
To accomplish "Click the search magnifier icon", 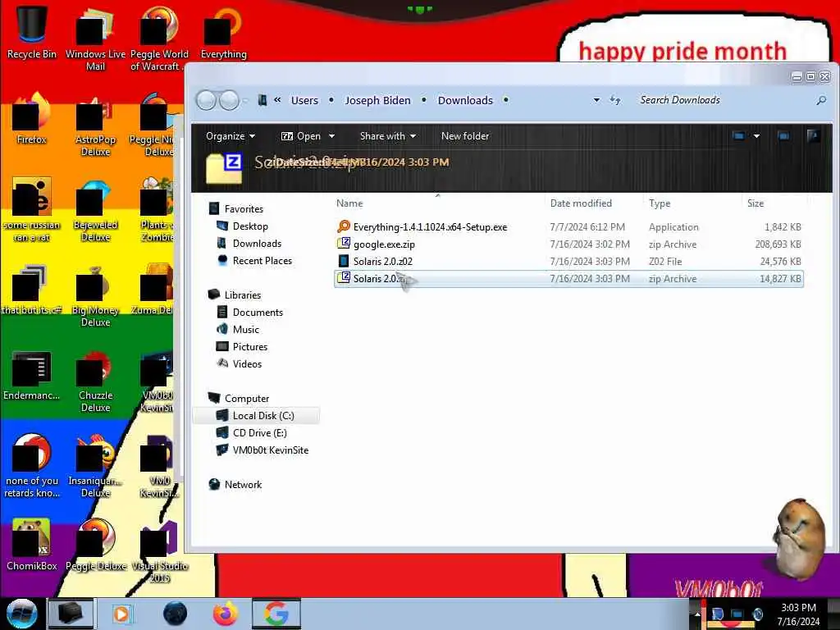I will point(821,100).
